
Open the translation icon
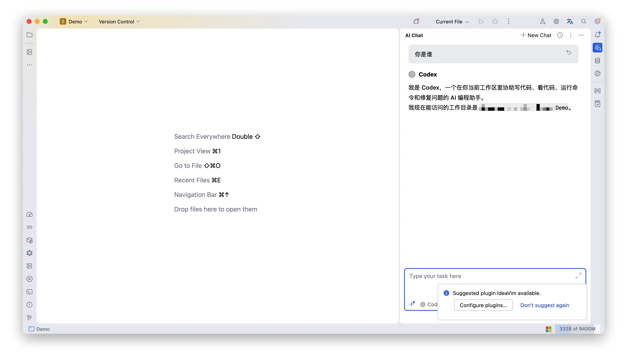(x=570, y=21)
